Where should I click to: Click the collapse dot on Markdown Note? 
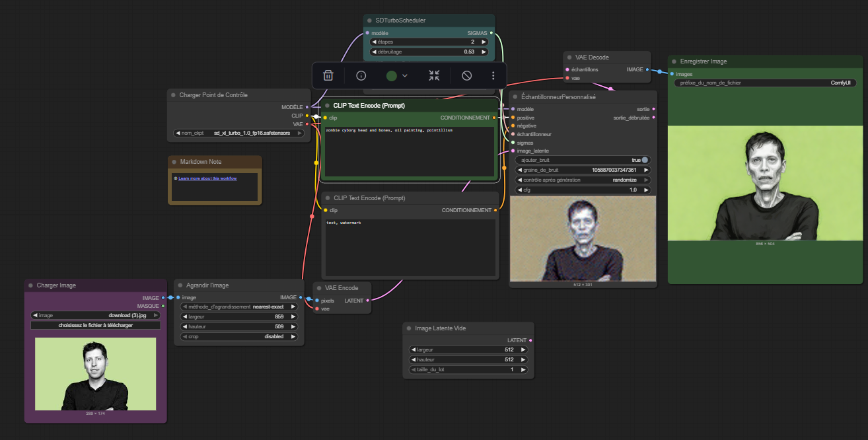(x=174, y=162)
